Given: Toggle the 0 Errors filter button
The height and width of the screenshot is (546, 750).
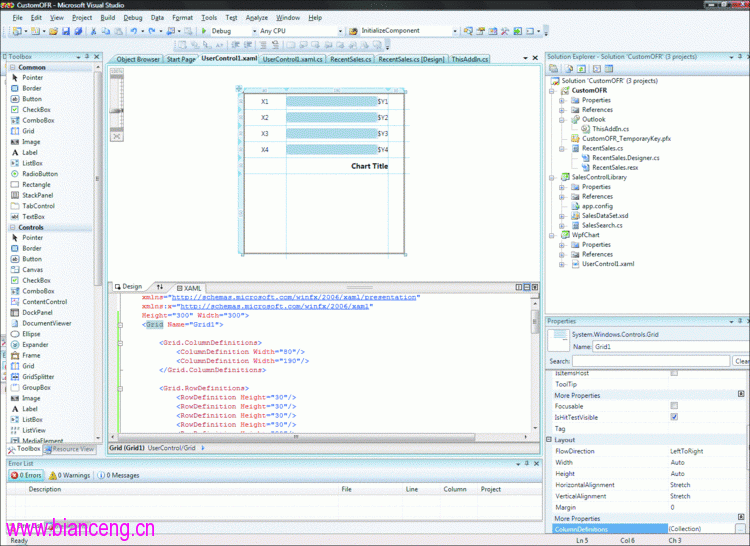Looking at the screenshot, I should 26,475.
